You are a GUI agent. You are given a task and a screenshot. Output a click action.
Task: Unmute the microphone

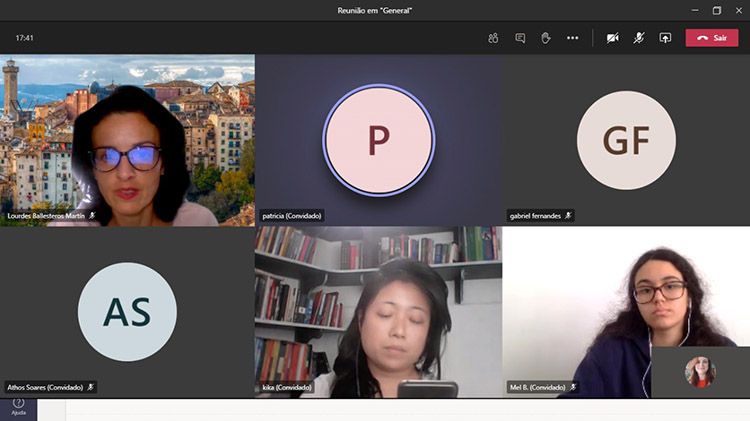click(639, 38)
